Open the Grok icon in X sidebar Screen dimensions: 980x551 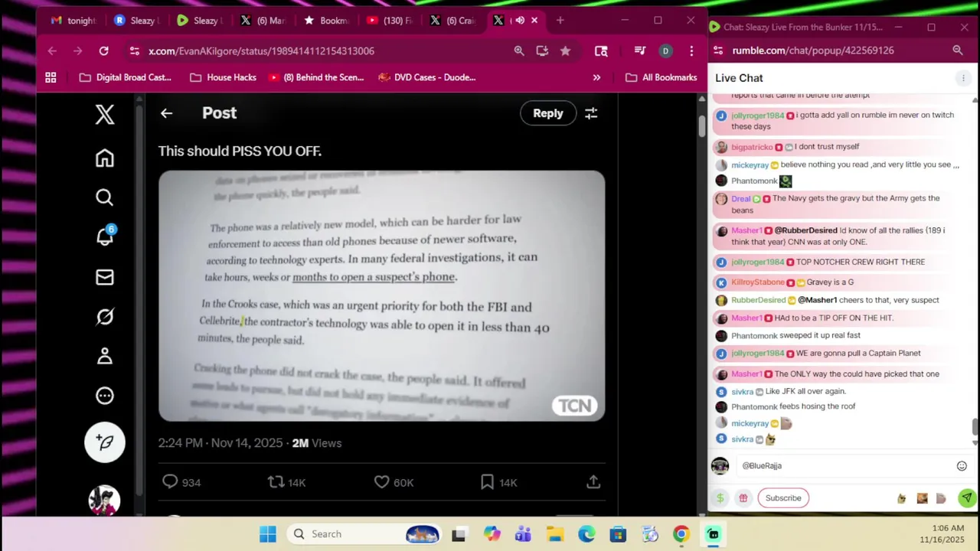tap(105, 316)
